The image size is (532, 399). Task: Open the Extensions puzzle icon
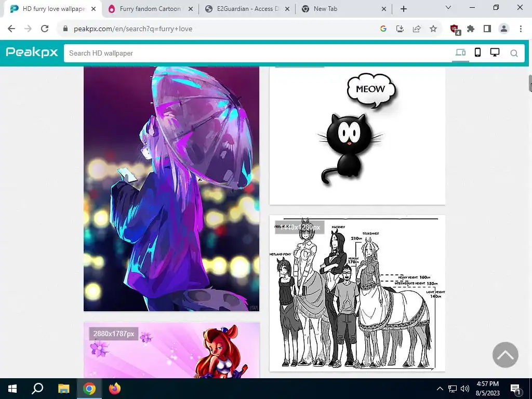(471, 29)
